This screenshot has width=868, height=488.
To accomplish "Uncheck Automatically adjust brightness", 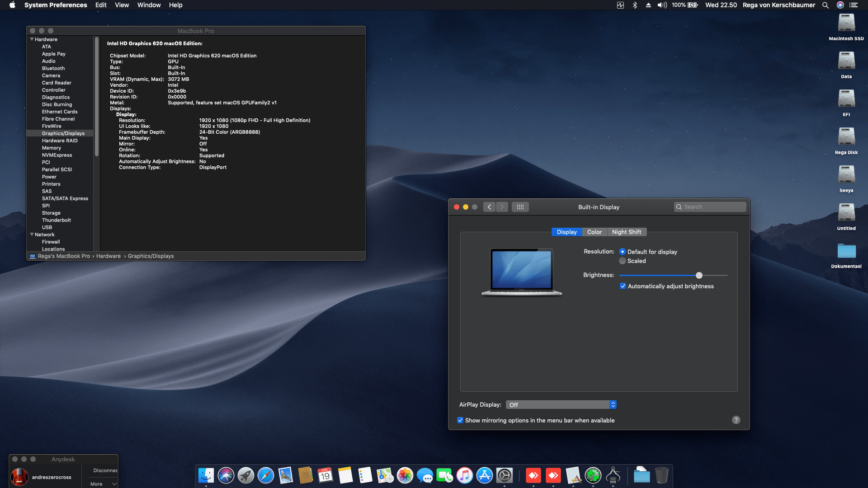I will point(623,286).
